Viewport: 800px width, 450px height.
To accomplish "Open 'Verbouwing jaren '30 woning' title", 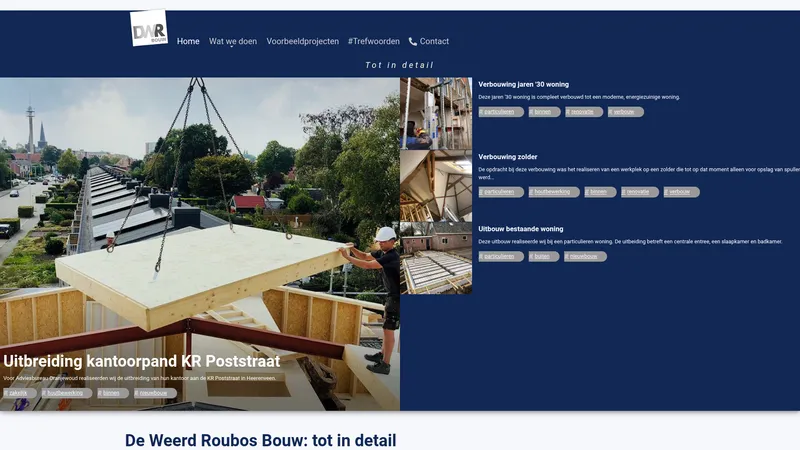I will 523,85.
